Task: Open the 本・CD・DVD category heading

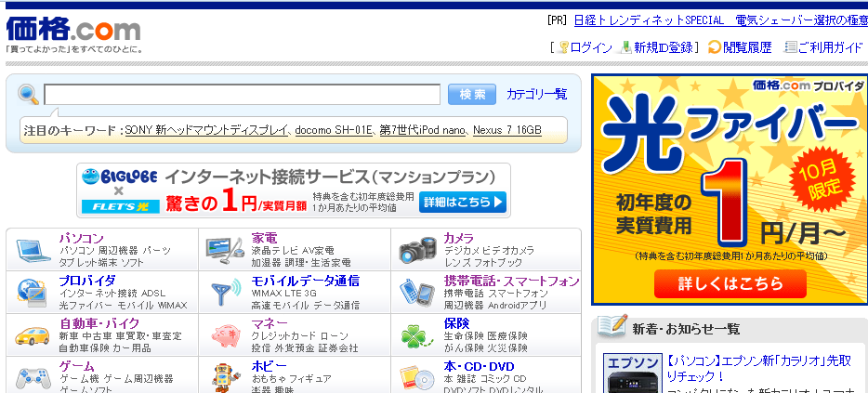Action: pyautogui.click(x=479, y=366)
